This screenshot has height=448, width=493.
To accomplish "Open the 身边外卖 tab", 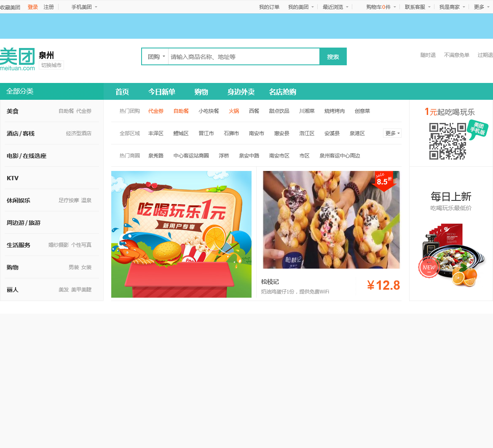I will [x=241, y=92].
